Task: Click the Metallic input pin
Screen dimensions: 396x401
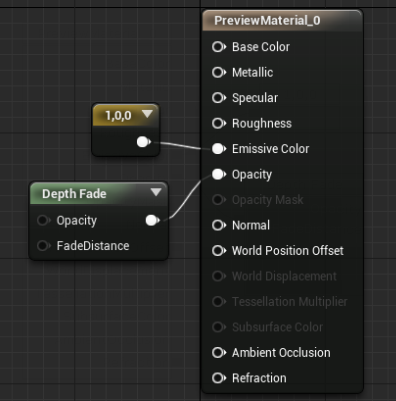Action: pyautogui.click(x=219, y=72)
